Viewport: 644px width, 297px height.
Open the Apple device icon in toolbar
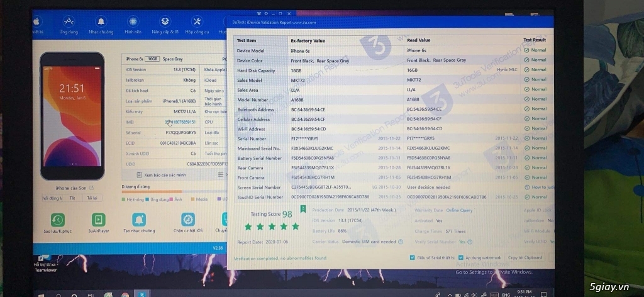[36, 21]
